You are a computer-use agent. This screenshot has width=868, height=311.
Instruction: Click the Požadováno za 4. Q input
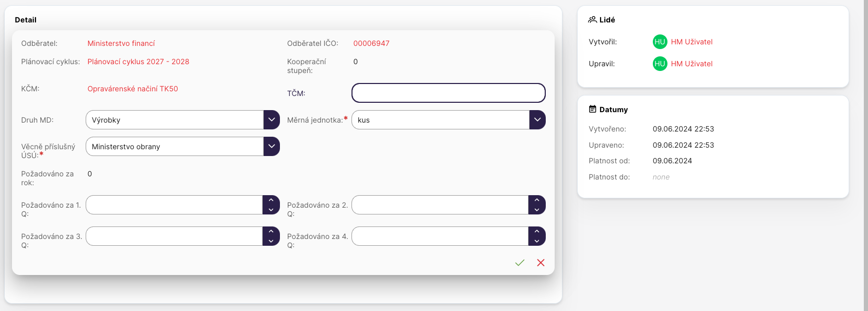440,236
